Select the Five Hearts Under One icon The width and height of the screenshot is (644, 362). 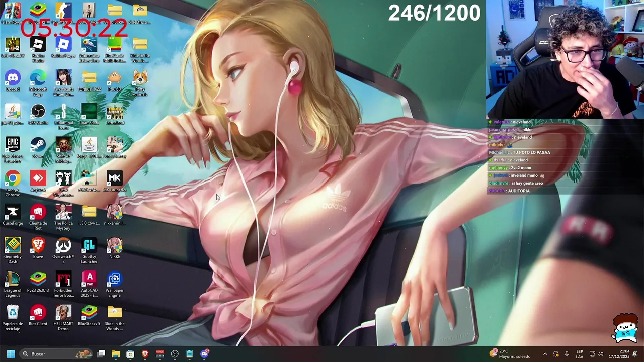63,83
